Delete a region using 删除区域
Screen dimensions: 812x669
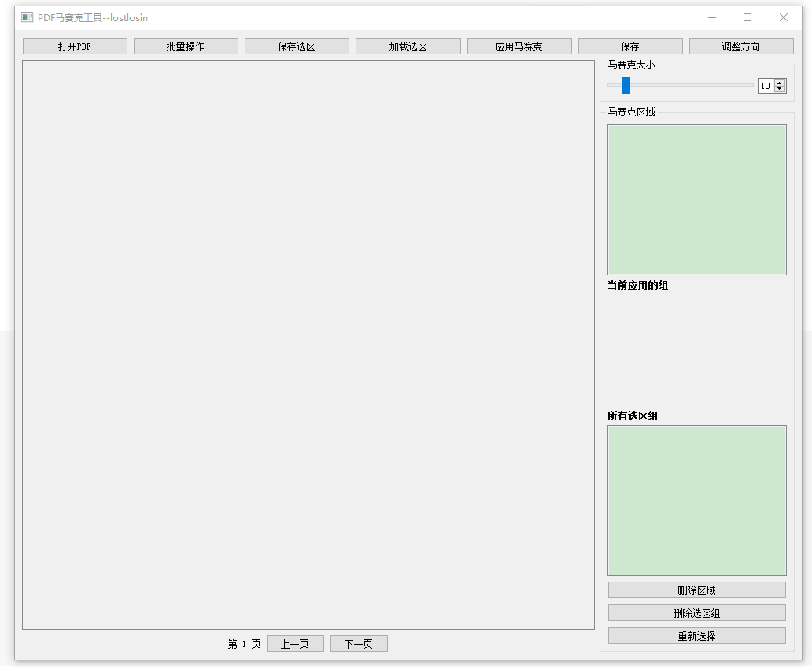coord(696,589)
